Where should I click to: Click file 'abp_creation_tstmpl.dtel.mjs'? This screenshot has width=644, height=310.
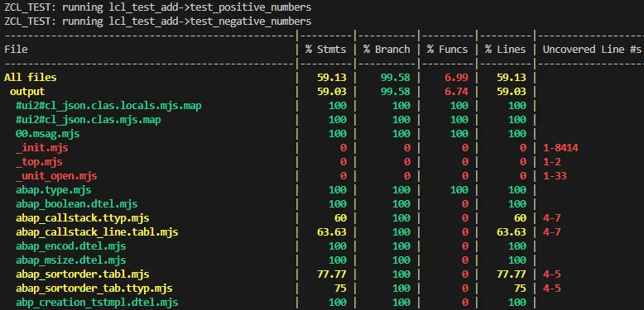pyautogui.click(x=97, y=303)
